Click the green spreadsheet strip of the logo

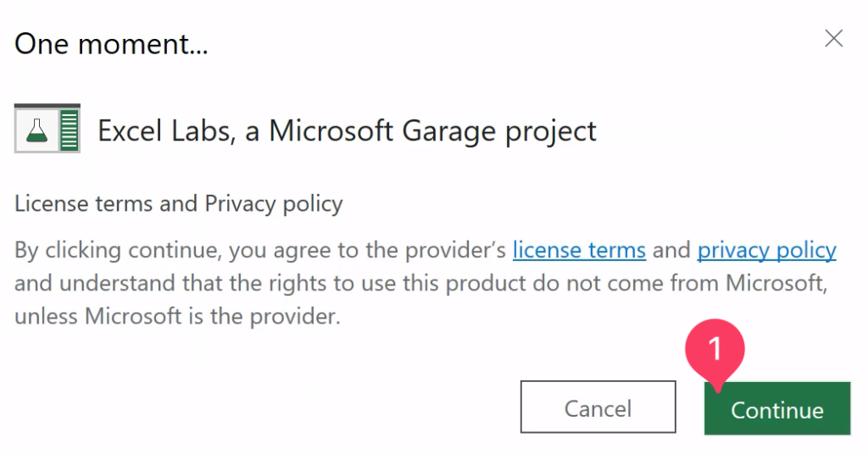pos(70,130)
